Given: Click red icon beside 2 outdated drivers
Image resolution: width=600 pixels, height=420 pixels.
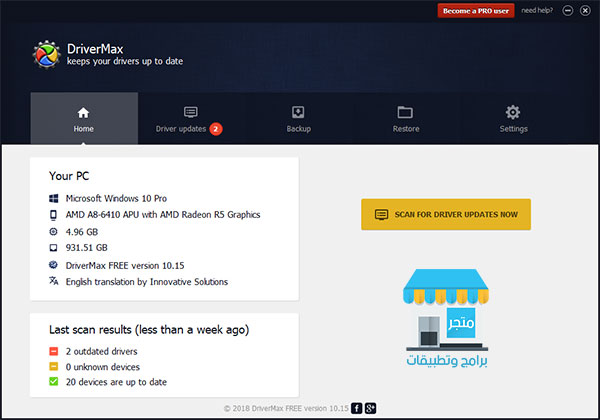Looking at the screenshot, I should tap(54, 351).
